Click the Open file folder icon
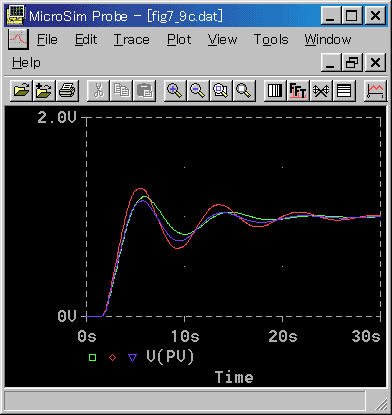The image size is (392, 415). [21, 90]
